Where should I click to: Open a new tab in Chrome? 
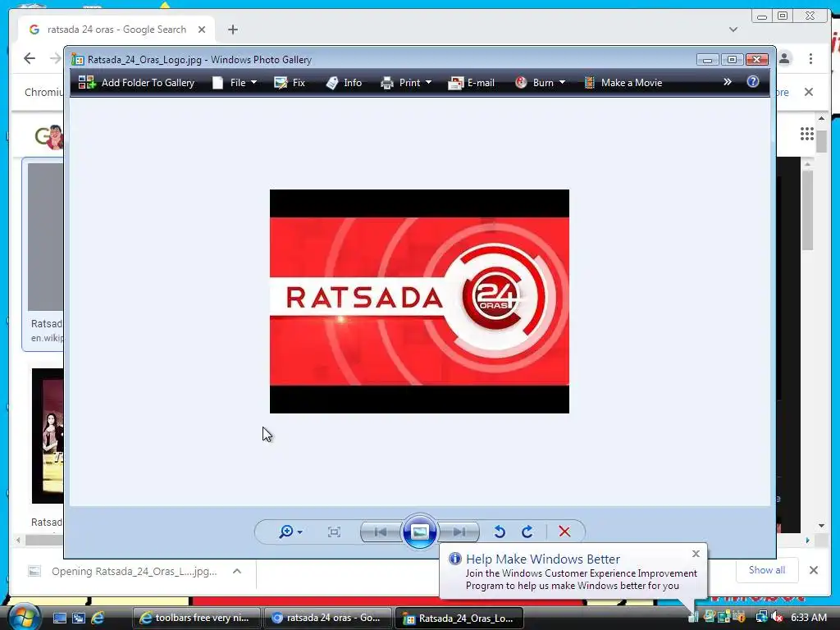(x=232, y=30)
